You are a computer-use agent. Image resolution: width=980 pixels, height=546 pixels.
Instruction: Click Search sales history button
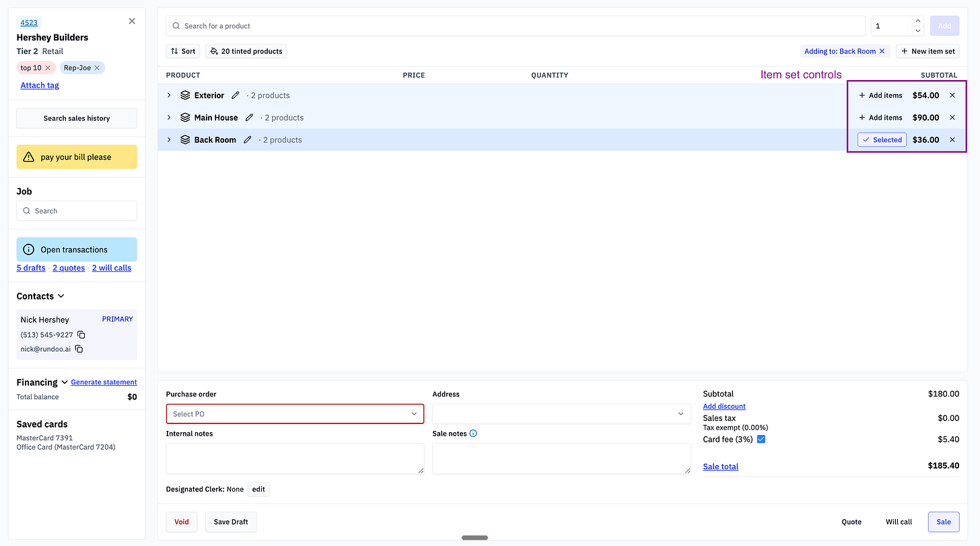coord(77,118)
